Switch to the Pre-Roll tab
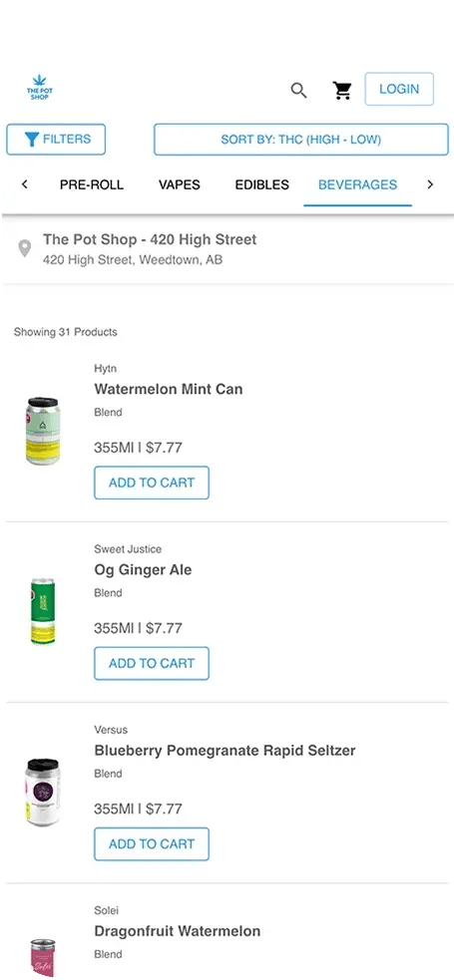The image size is (454, 980). (x=92, y=185)
